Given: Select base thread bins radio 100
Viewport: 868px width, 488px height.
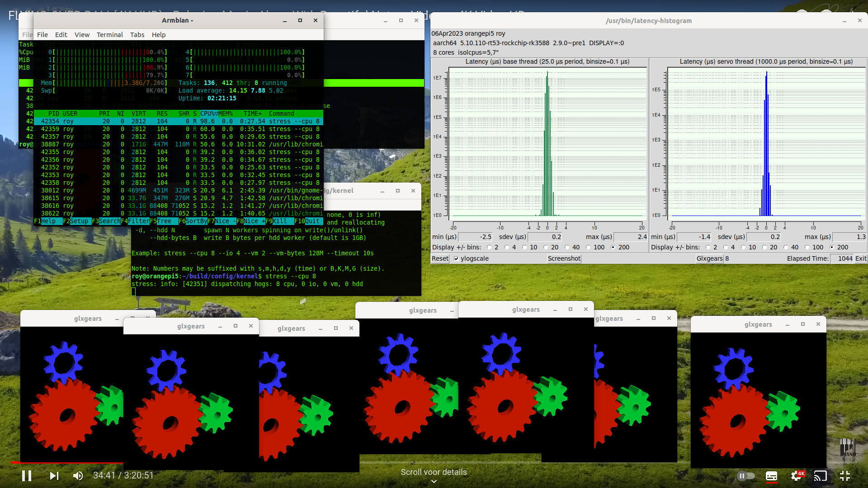Looking at the screenshot, I should pos(588,247).
